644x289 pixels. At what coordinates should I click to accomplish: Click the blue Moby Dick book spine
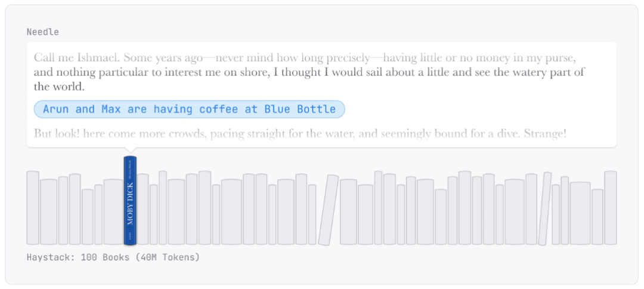[x=130, y=201]
